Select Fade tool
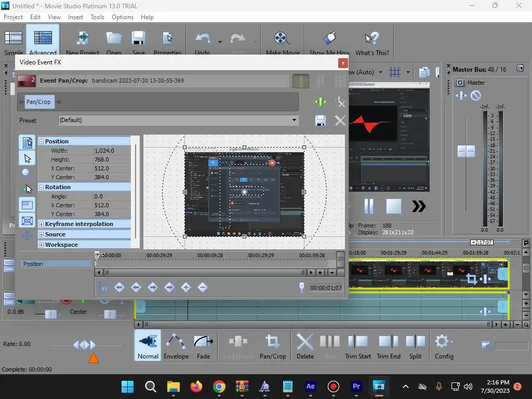 tap(203, 346)
